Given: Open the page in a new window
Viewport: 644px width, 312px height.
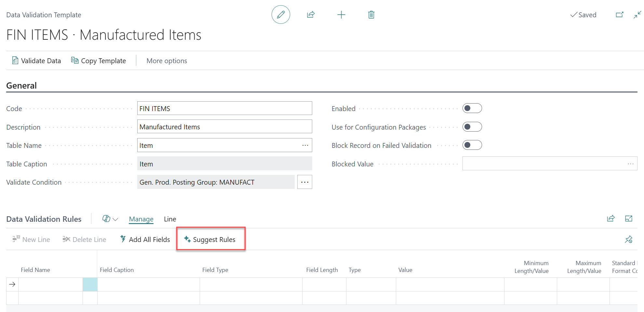Looking at the screenshot, I should coord(619,15).
